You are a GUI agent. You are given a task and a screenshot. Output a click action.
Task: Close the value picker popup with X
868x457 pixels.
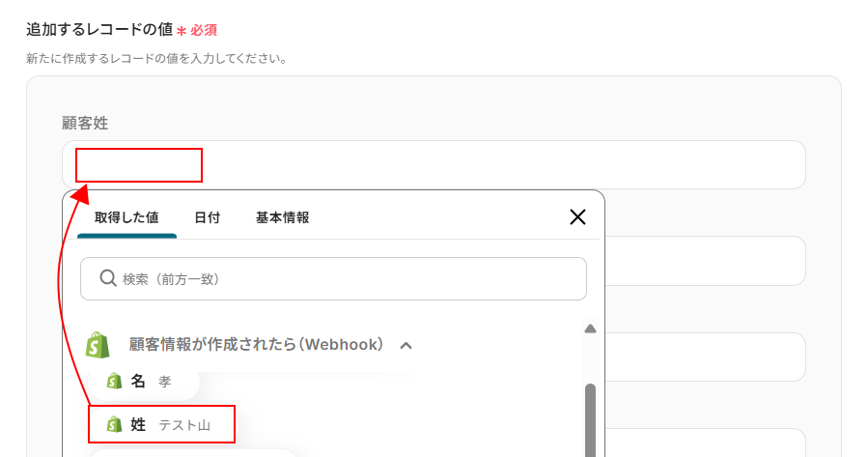[x=577, y=217]
